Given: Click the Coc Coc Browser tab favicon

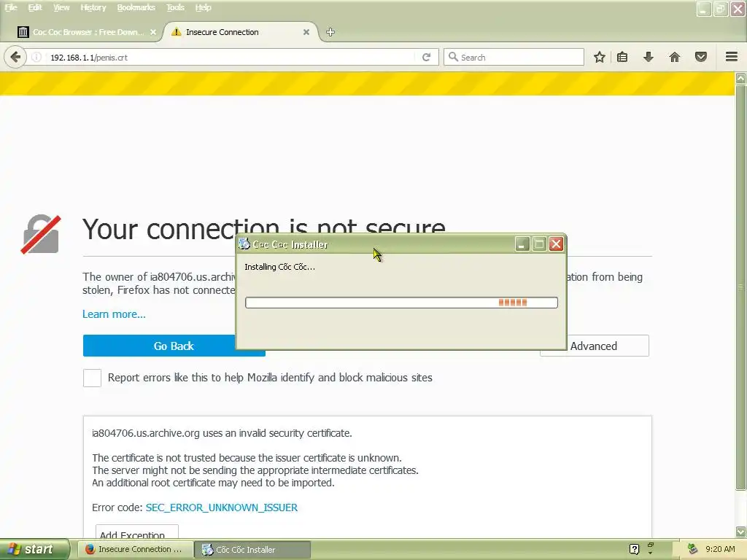Looking at the screenshot, I should point(23,32).
